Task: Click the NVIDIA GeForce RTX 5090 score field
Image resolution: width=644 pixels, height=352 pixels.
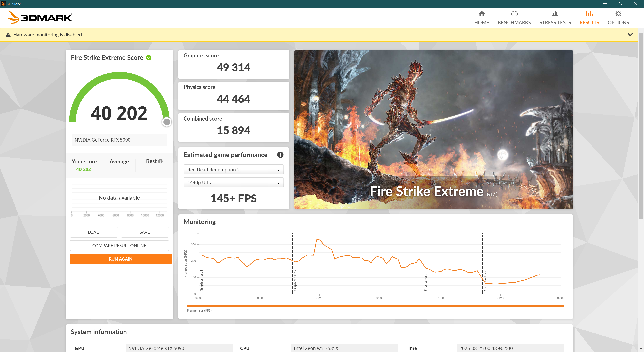Action: pyautogui.click(x=119, y=140)
